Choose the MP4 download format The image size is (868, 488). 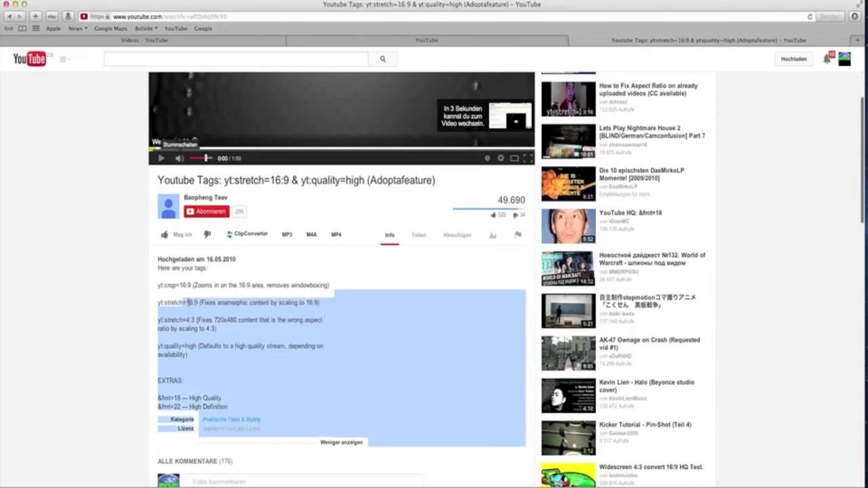coord(336,235)
